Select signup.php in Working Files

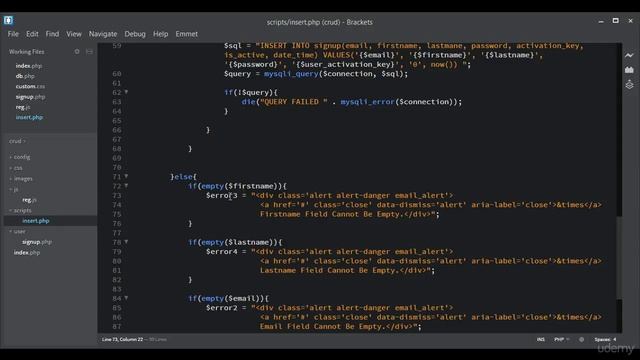(x=30, y=97)
